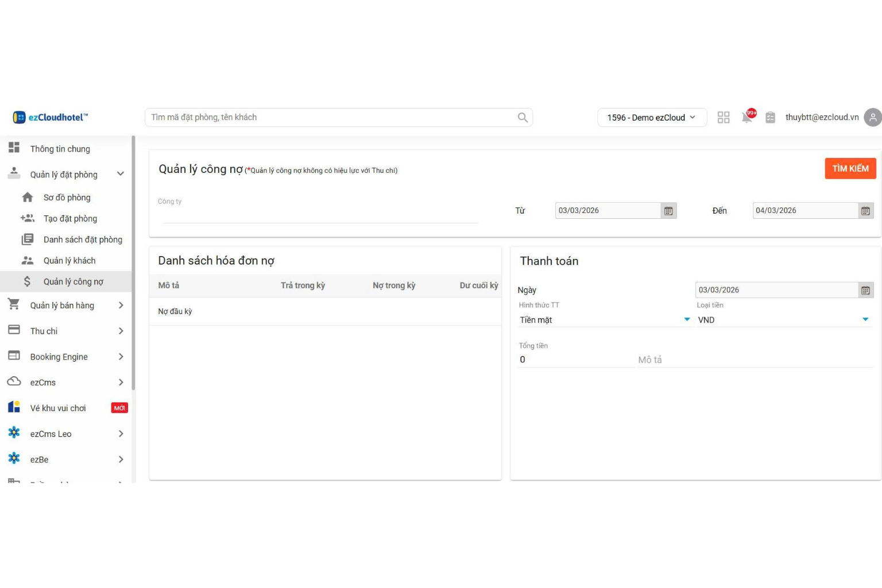
Task: Click the user avatar icon
Action: pos(872,117)
